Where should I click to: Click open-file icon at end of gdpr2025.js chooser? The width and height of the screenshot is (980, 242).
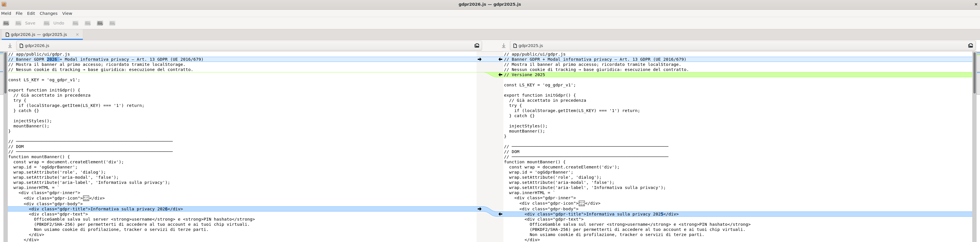click(x=971, y=46)
